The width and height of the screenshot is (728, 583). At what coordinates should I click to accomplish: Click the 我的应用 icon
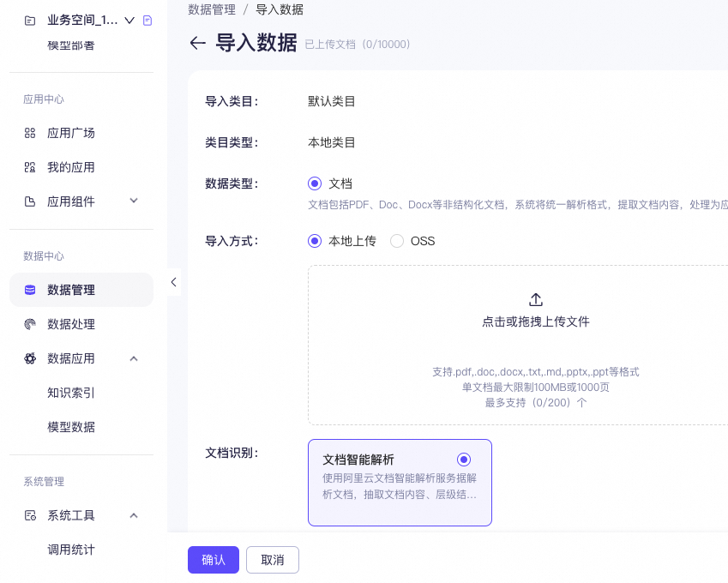(28, 167)
